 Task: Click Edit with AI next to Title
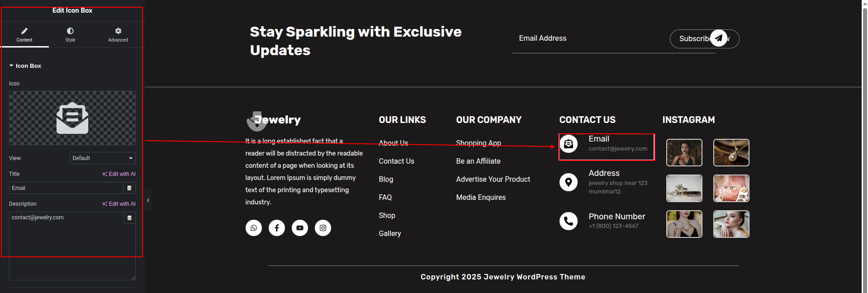(x=119, y=174)
